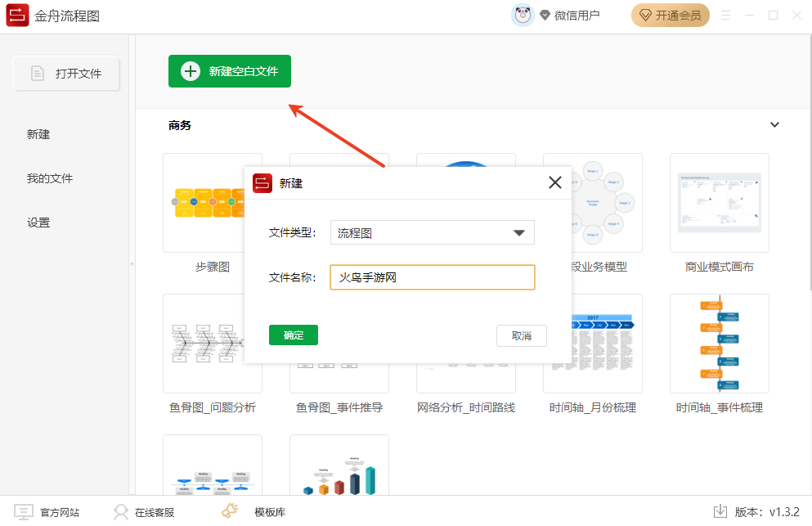Click the 模板库 megaphone icon

coord(230,511)
